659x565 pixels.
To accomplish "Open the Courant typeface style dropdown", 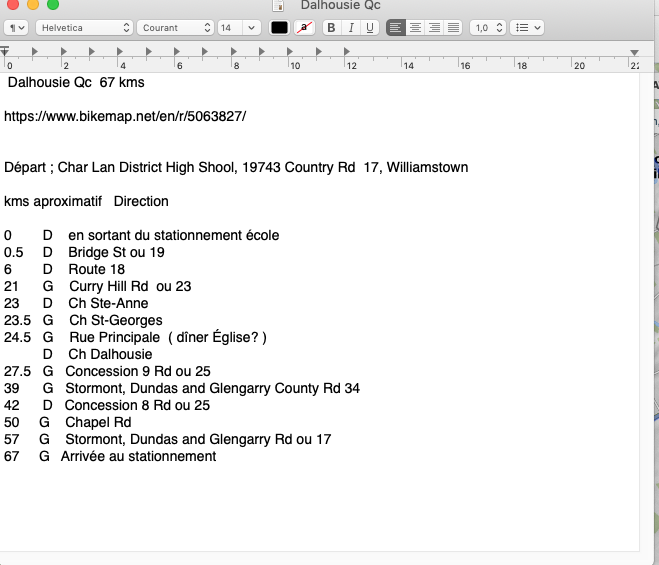I will point(176,28).
